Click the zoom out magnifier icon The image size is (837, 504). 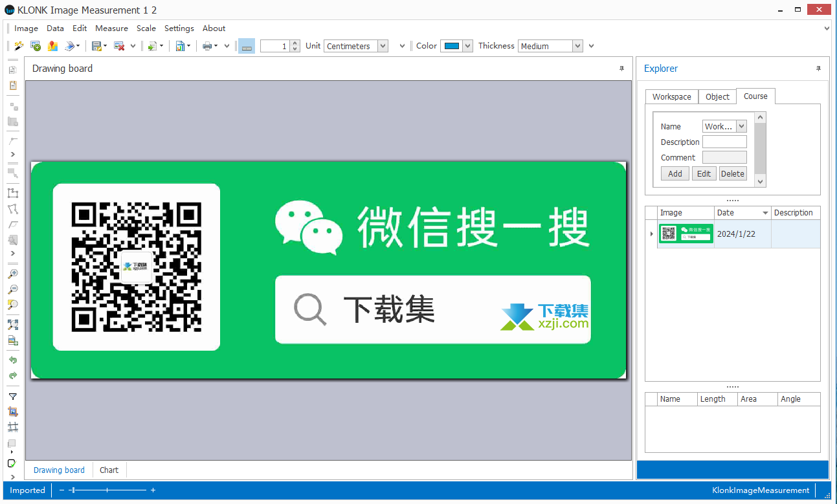coord(12,289)
